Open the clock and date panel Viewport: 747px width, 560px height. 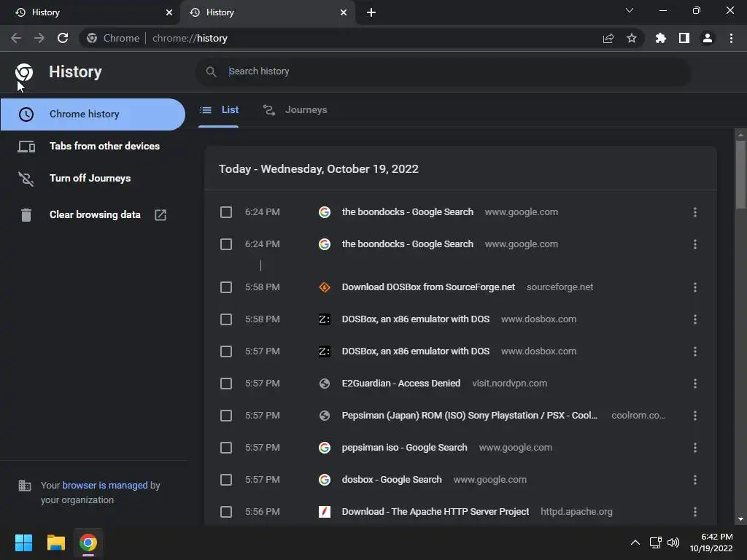click(x=711, y=542)
